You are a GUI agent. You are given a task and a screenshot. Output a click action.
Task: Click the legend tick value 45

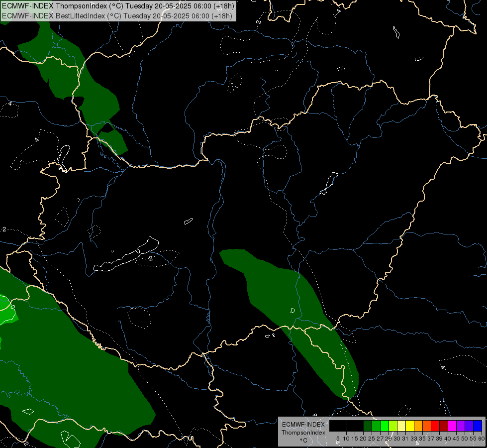coord(456,439)
